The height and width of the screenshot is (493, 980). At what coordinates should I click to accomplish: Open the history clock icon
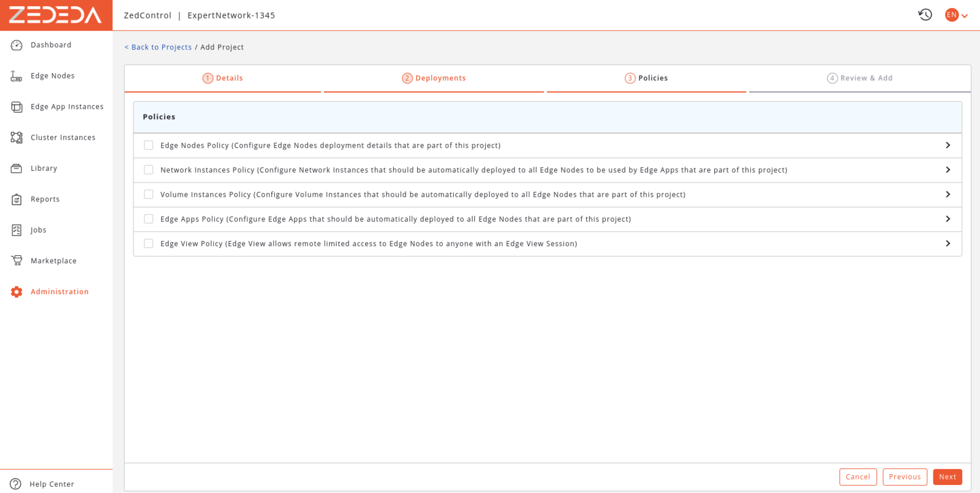point(925,15)
